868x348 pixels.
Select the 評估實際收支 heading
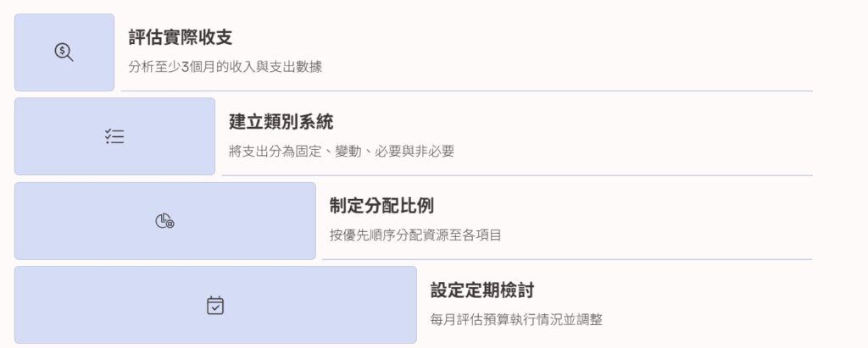point(181,37)
